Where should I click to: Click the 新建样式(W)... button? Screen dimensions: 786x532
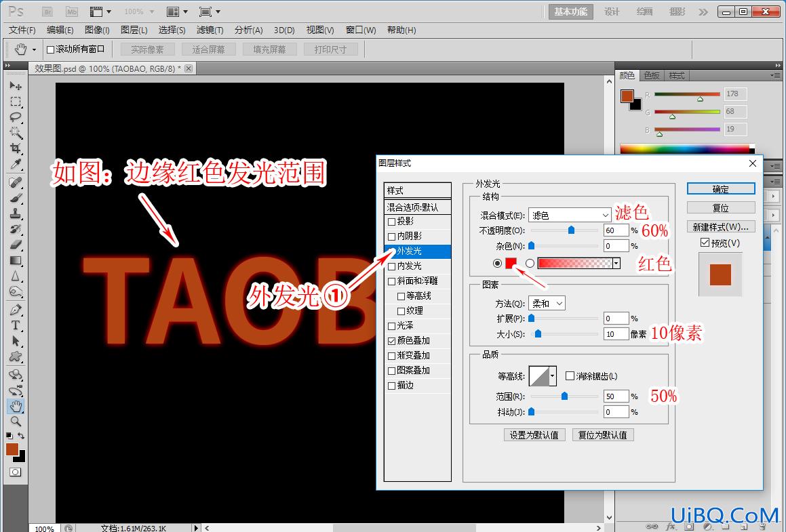721,227
